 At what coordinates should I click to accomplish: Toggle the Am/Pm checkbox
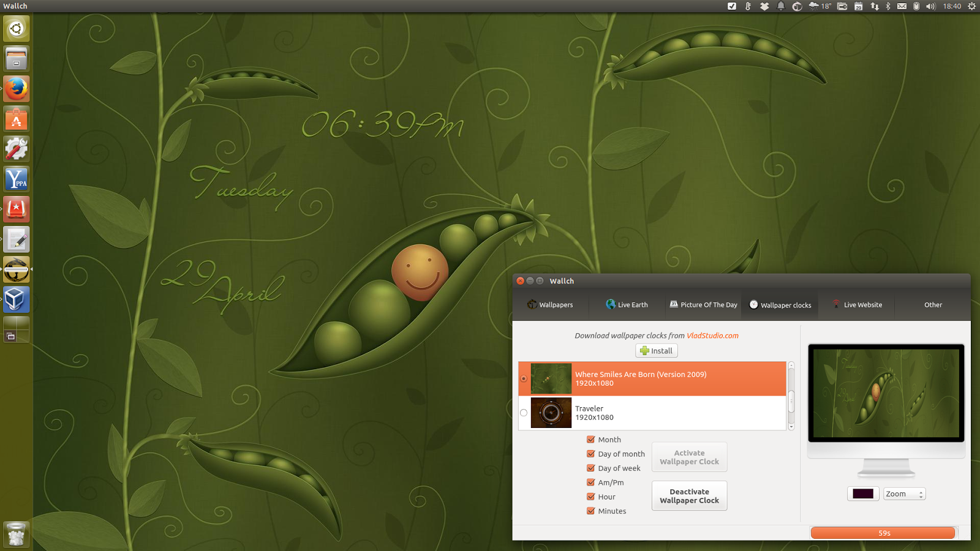click(x=591, y=482)
